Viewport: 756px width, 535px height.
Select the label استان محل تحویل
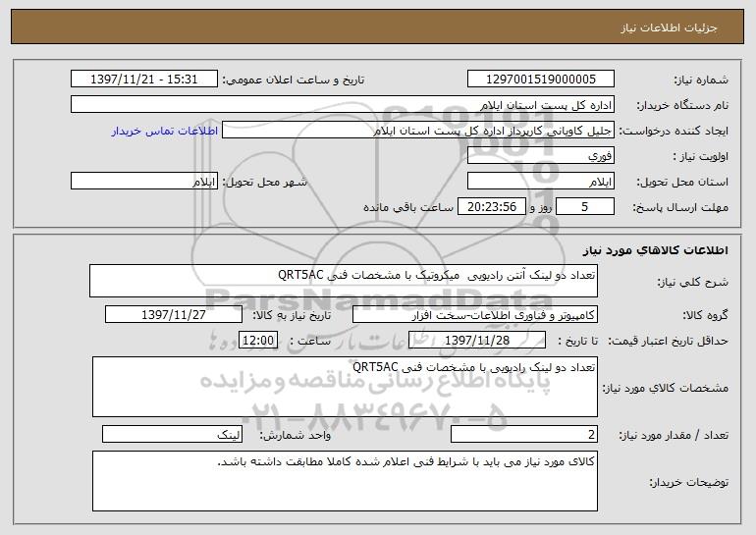click(682, 183)
